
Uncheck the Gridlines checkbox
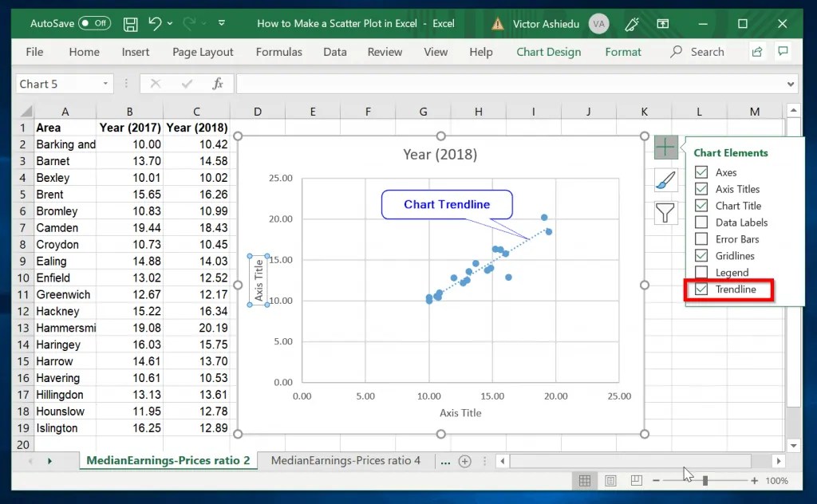click(701, 256)
